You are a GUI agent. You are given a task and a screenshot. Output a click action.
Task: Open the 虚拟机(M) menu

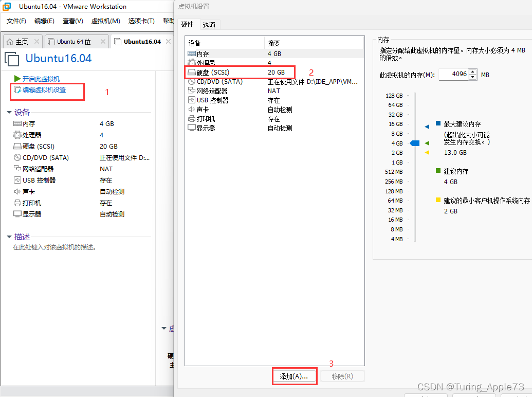(106, 21)
